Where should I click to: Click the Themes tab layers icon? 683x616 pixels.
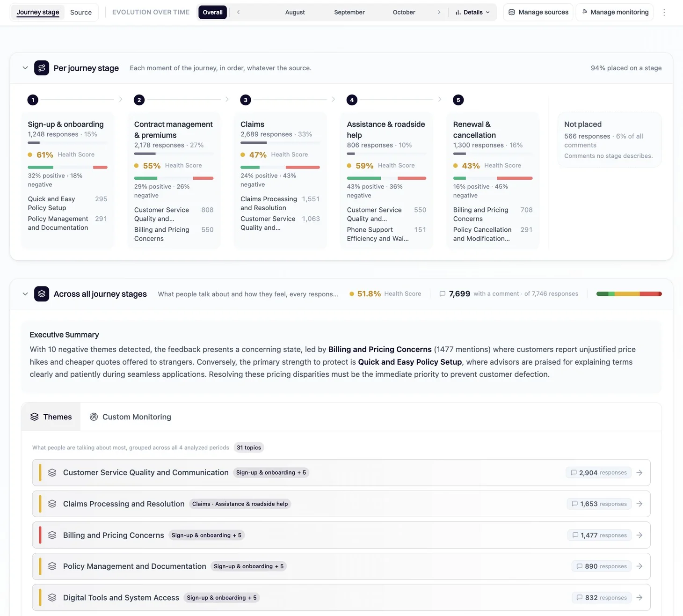tap(35, 417)
